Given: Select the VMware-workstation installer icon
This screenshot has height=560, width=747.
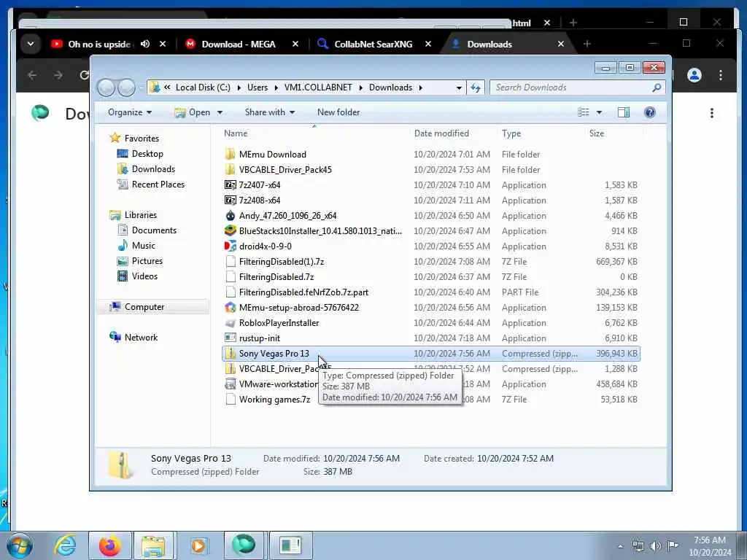Looking at the screenshot, I should tap(231, 384).
